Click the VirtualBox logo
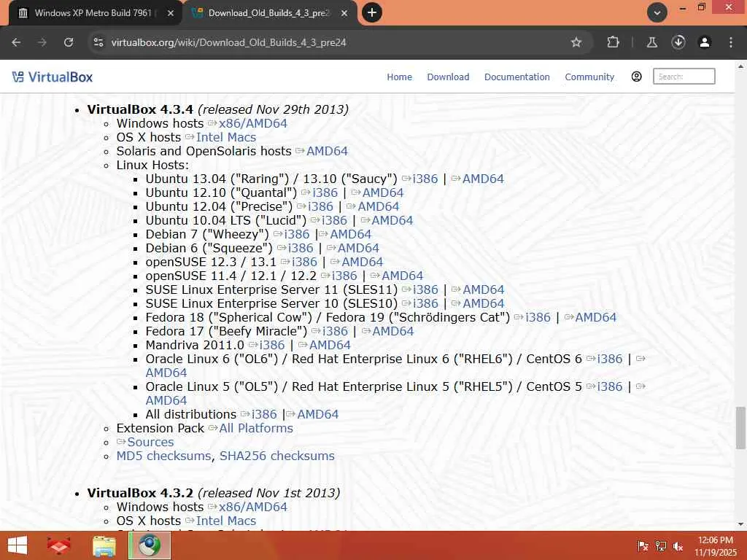Viewport: 747px width, 560px height. tap(53, 77)
